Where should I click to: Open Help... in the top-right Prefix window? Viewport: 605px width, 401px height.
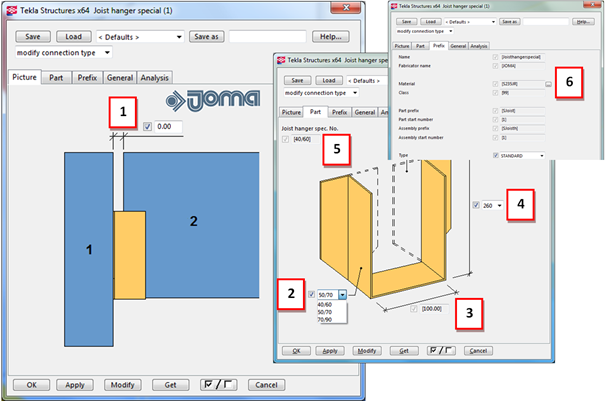583,22
